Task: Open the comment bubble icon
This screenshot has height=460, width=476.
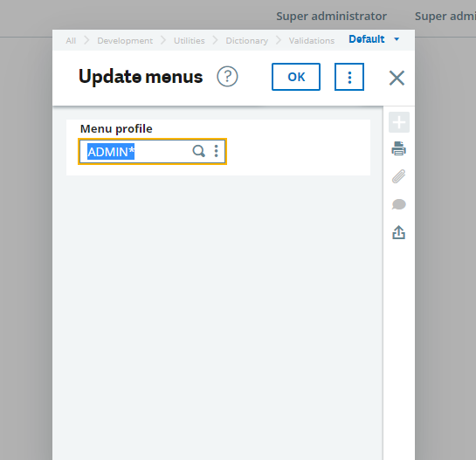Action: pos(398,204)
